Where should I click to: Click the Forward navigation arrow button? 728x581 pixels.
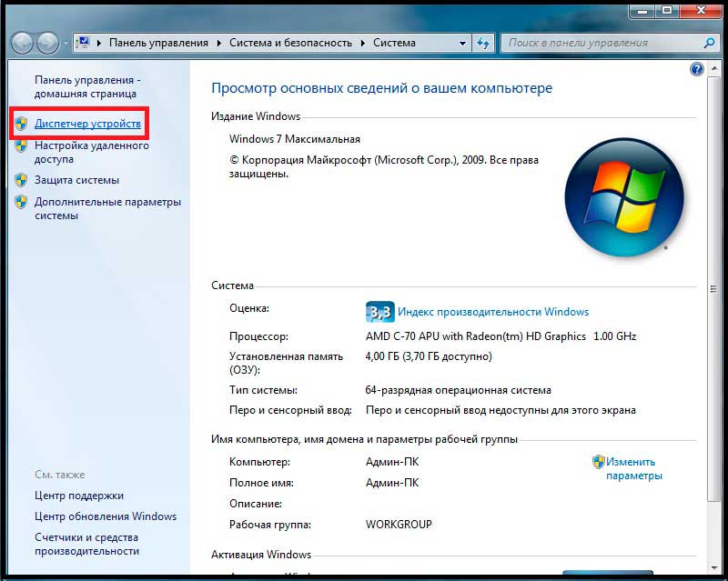click(x=48, y=43)
